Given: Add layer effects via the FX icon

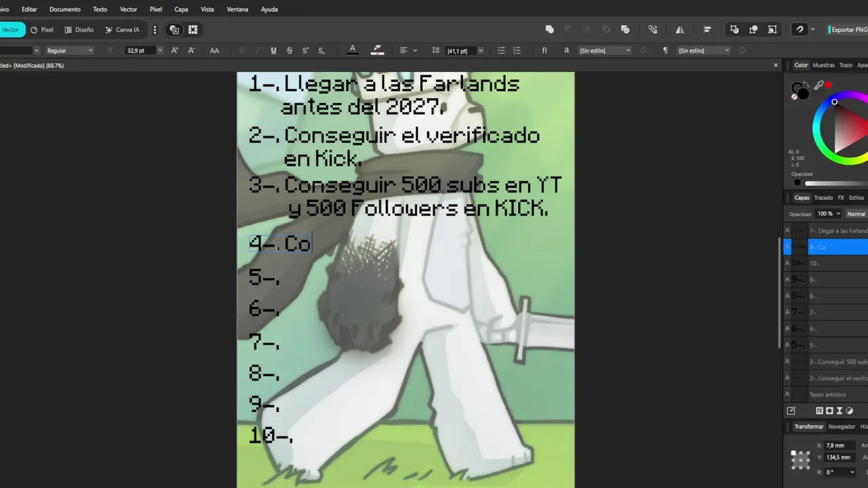Looking at the screenshot, I should point(819,411).
